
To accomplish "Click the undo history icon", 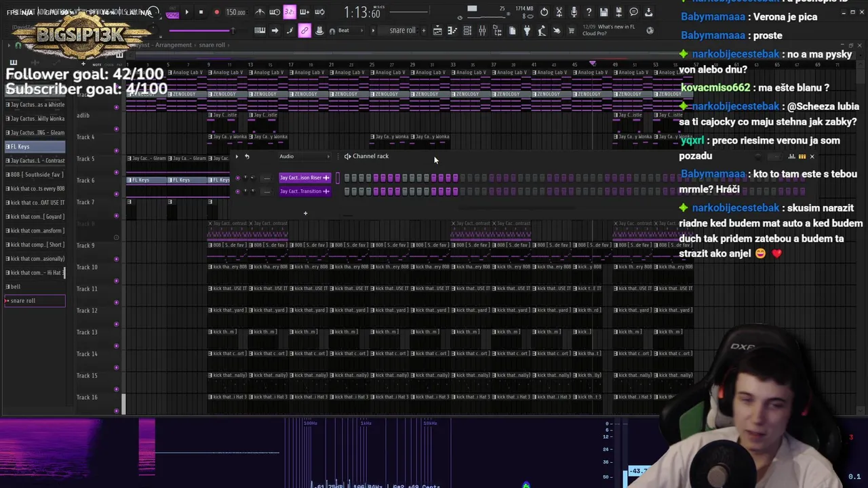I will [544, 12].
